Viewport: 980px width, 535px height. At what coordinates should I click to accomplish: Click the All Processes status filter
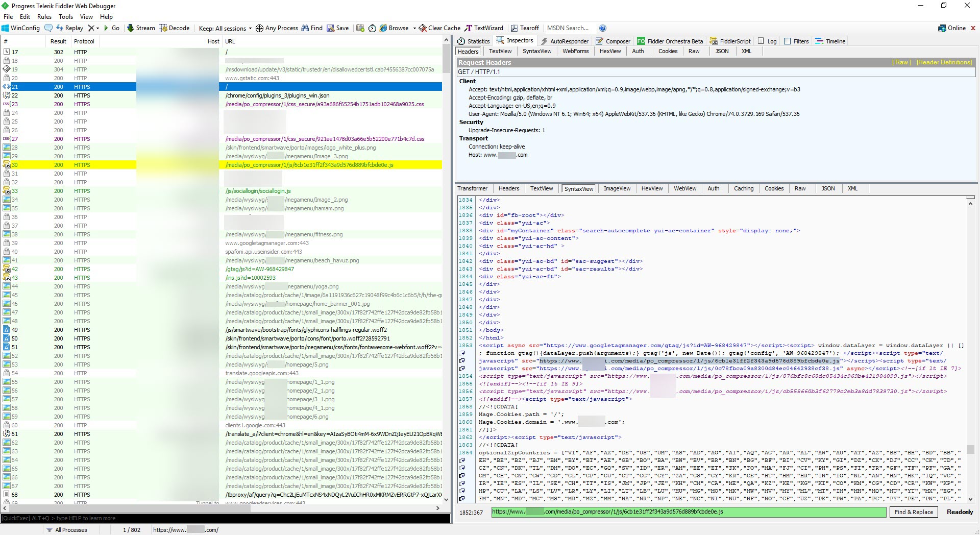click(67, 530)
